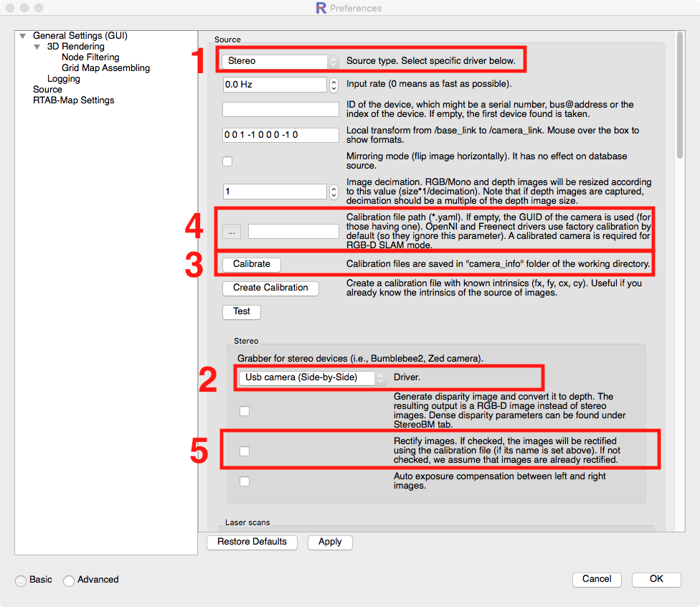Open RTAB-Map Settings in the tree
The image size is (700, 607).
point(73,100)
